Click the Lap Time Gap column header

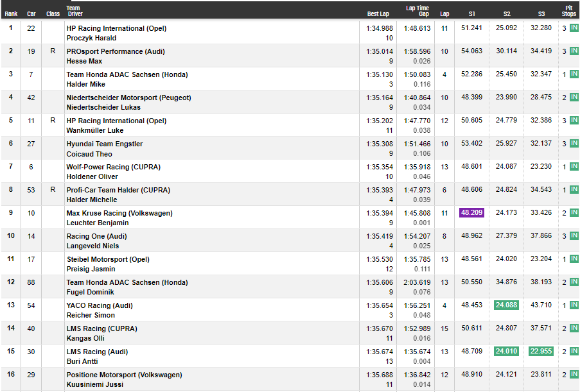point(417,11)
